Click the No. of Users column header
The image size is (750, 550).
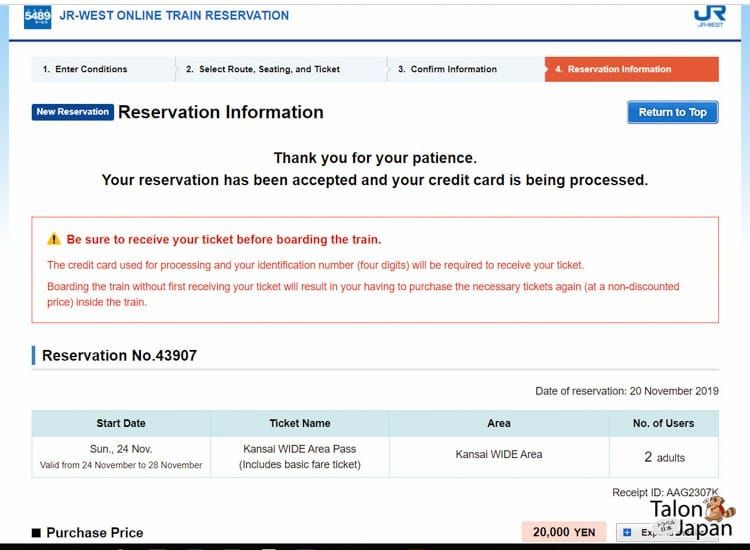[663, 423]
